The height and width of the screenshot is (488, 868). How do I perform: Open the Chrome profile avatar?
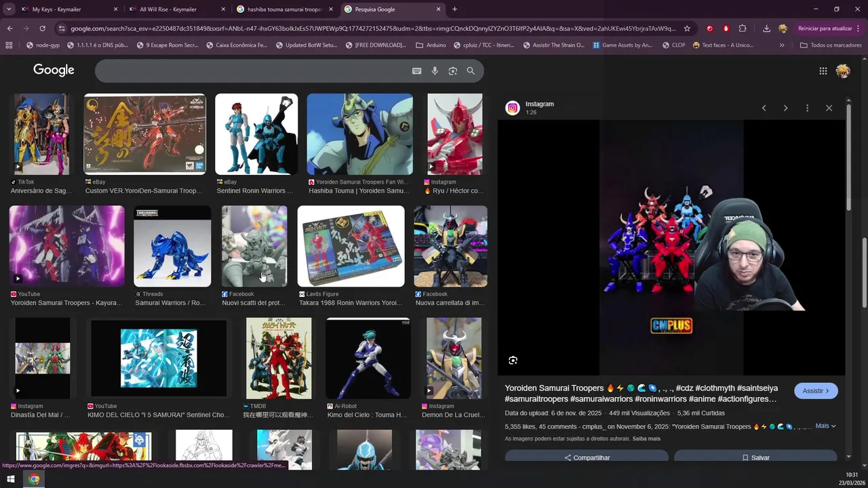[x=783, y=28]
